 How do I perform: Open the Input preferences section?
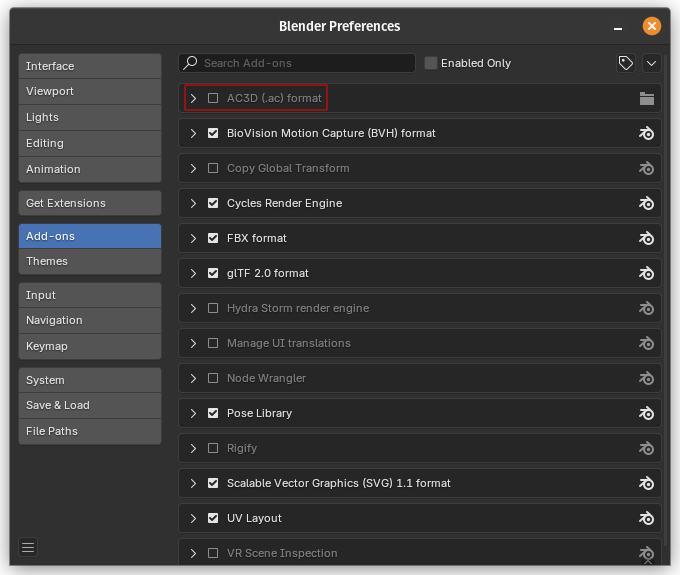(90, 295)
